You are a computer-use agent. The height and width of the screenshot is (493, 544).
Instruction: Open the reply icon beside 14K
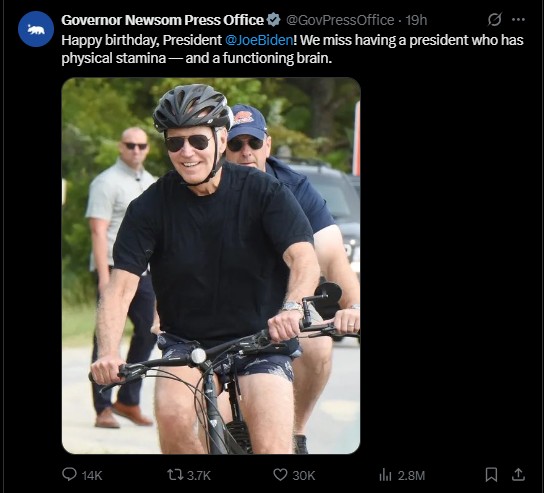click(69, 474)
